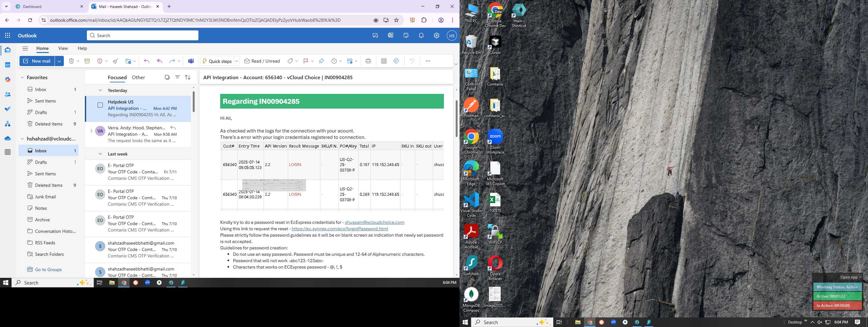Toggle the select-all messages box

[167, 77]
